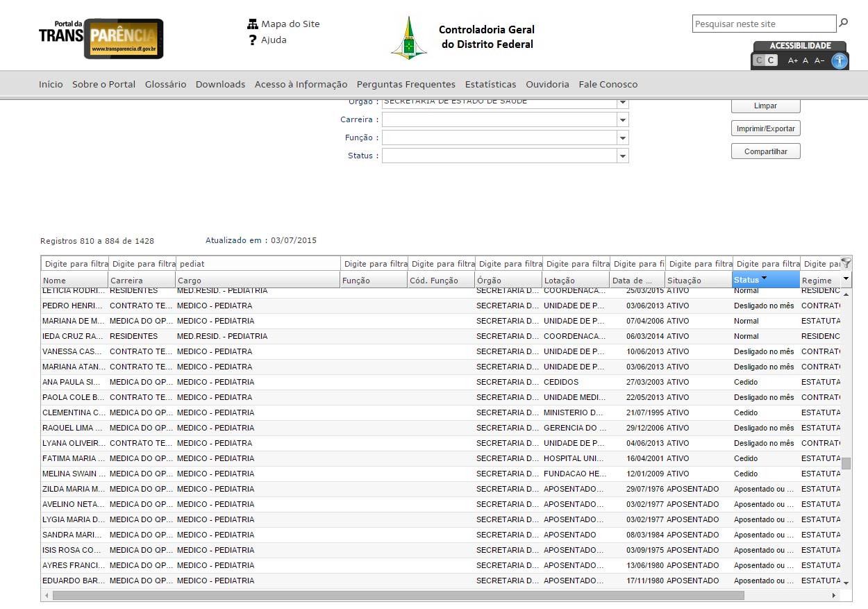Open the Glossário menu item
Screen dimensions: 868x609
165,85
